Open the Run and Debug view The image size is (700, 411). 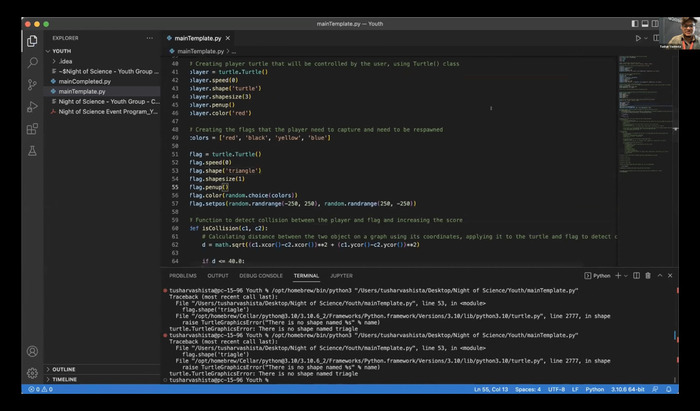pyautogui.click(x=32, y=106)
